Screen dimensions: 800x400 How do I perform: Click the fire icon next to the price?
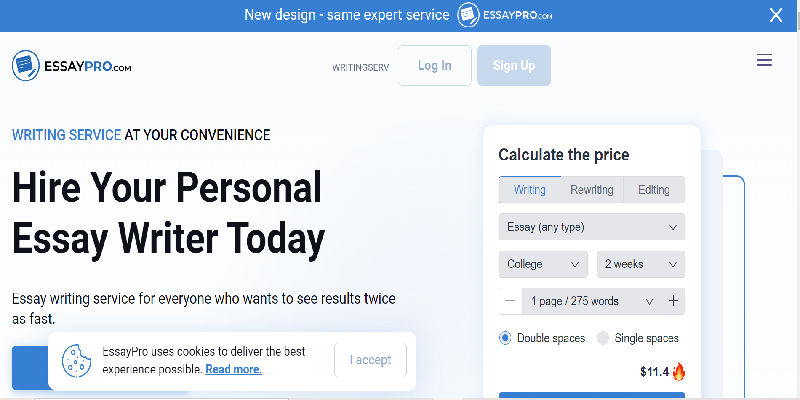click(x=679, y=372)
